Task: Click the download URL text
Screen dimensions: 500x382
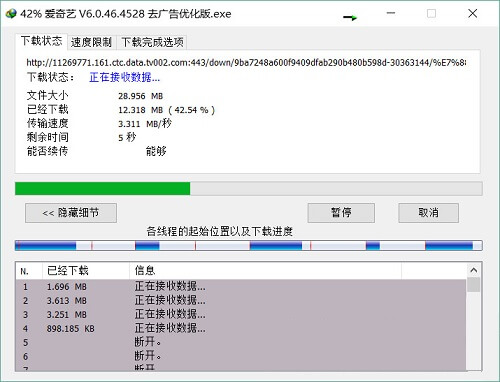Action: [246, 62]
